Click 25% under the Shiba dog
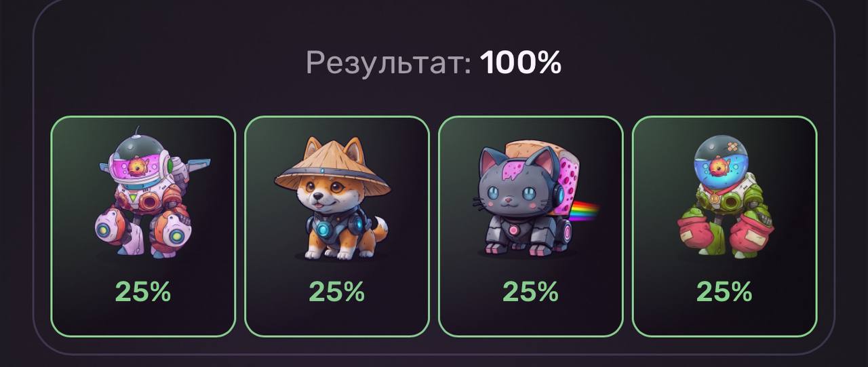Screen dimensions: 868x367 pos(337,292)
